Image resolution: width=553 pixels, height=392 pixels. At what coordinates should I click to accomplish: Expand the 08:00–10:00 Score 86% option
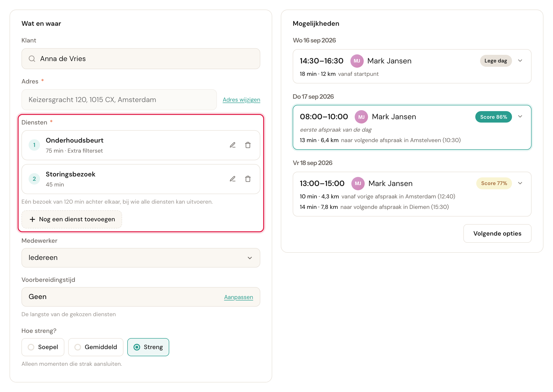point(520,117)
